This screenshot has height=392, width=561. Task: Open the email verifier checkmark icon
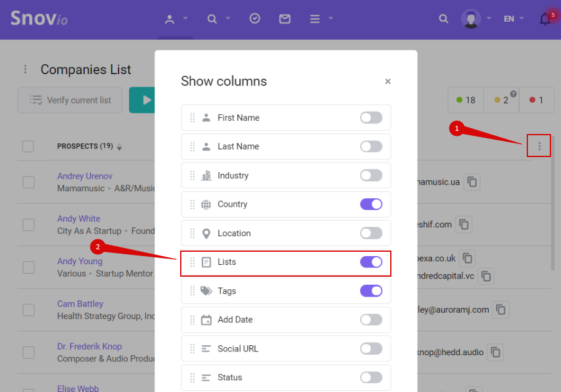click(255, 18)
